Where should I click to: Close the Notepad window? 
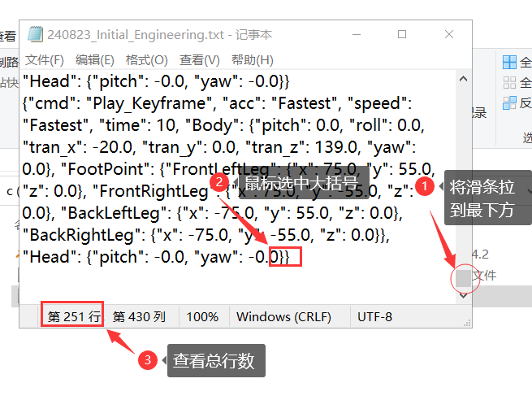(x=449, y=35)
